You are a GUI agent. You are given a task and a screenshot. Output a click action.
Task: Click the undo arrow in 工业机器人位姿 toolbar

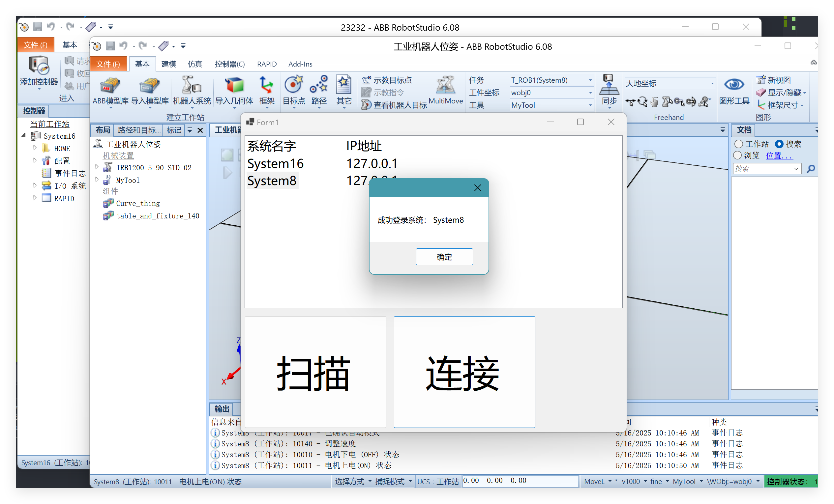pos(124,45)
